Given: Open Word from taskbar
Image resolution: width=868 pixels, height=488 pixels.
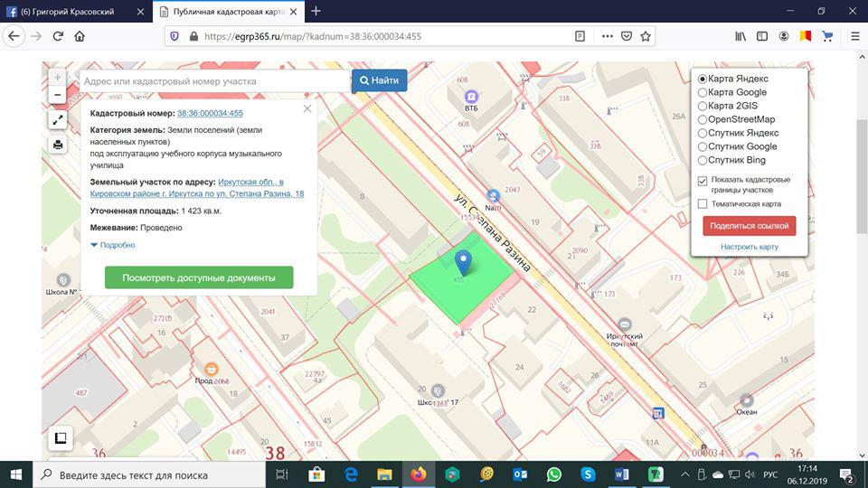Looking at the screenshot, I should (x=622, y=474).
